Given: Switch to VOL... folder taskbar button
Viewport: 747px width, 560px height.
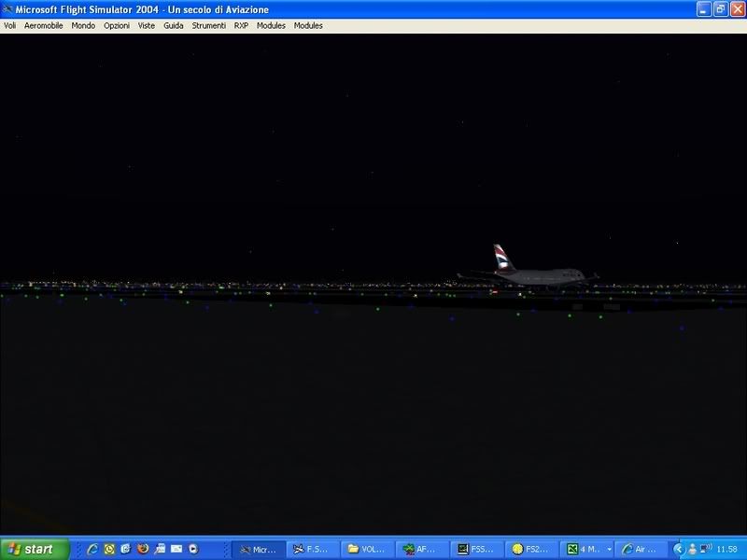Looking at the screenshot, I should click(367, 550).
